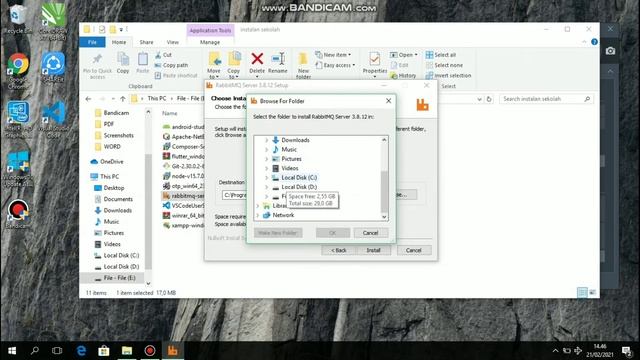Select the Recycle Bin desktop icon
Viewport: 640px width, 360px height.
pyautogui.click(x=17, y=15)
